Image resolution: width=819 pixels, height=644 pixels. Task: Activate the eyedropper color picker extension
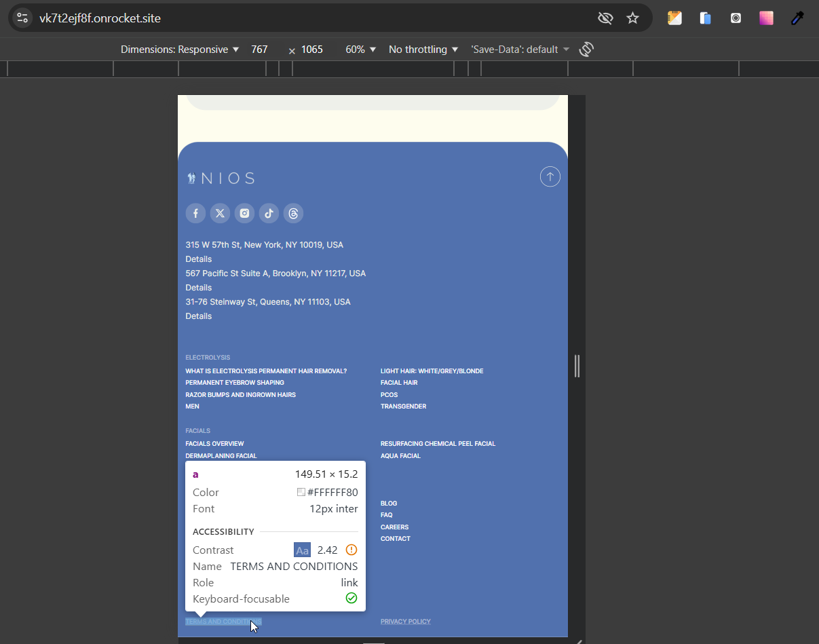pos(797,18)
